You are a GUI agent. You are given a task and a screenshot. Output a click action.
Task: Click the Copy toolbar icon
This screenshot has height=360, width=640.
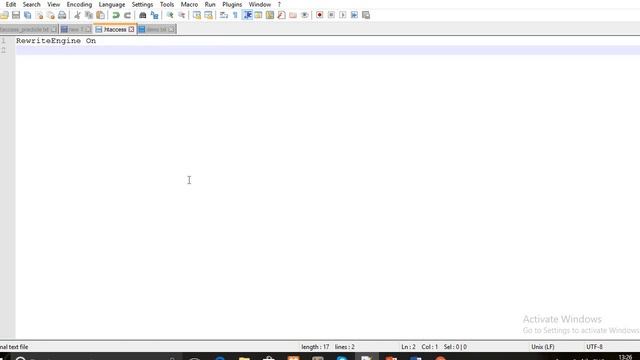click(89, 15)
